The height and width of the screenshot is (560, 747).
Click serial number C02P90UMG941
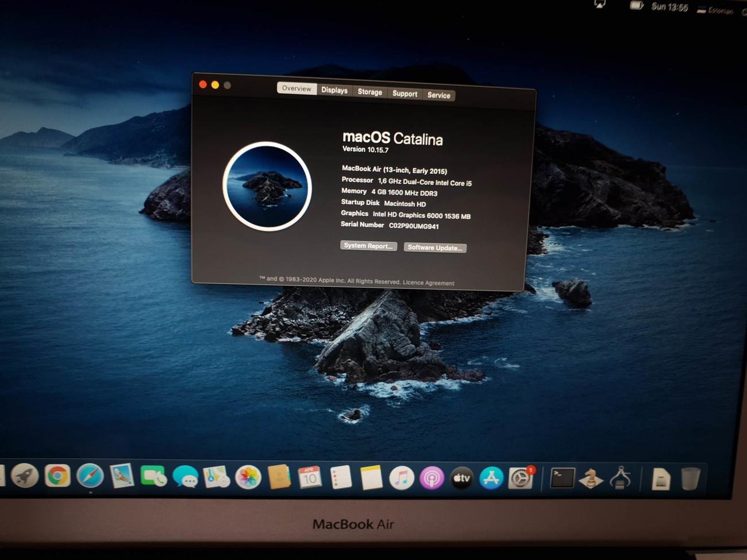click(414, 226)
